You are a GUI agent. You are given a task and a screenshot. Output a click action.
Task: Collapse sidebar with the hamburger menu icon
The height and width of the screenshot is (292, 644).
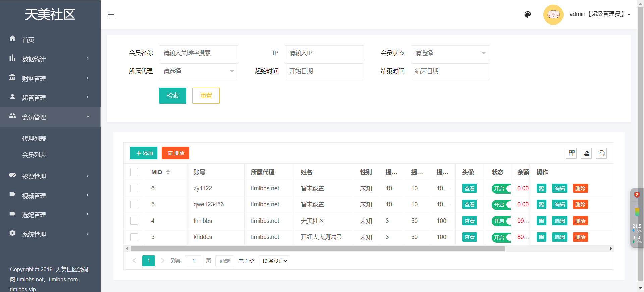(x=112, y=14)
